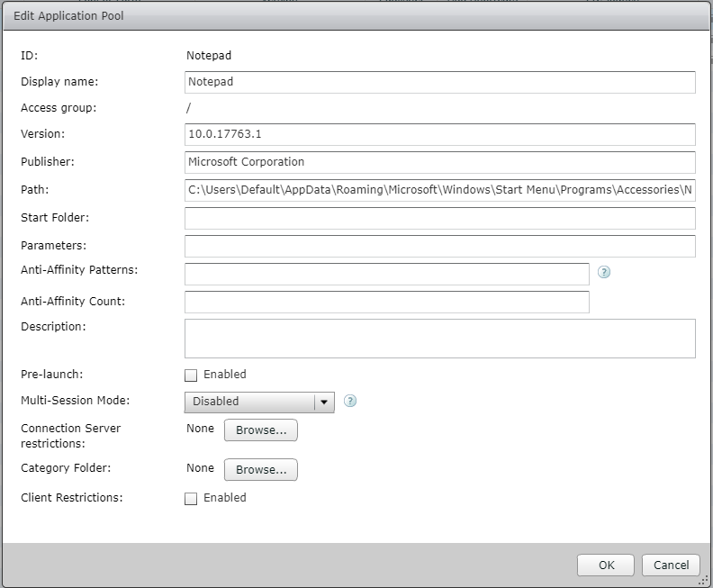The height and width of the screenshot is (588, 713).
Task: Browse for Connection Server restrictions
Action: click(x=260, y=430)
